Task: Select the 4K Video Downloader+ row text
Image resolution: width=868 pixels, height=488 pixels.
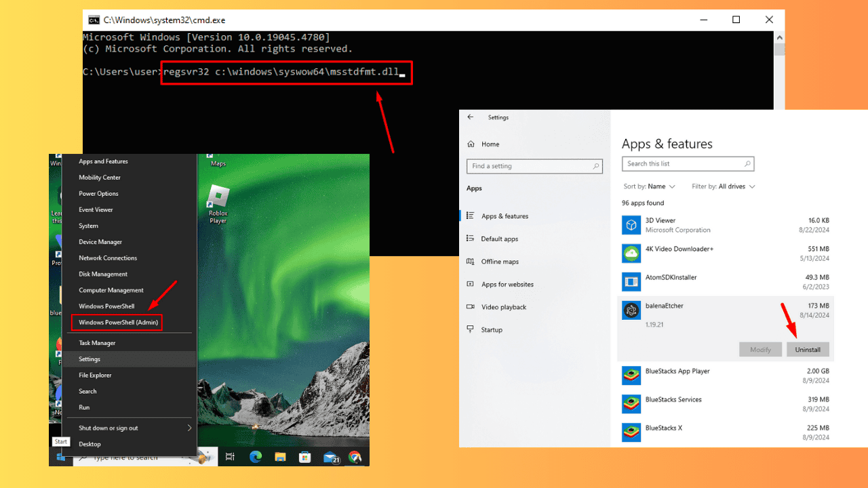Action: [679, 249]
